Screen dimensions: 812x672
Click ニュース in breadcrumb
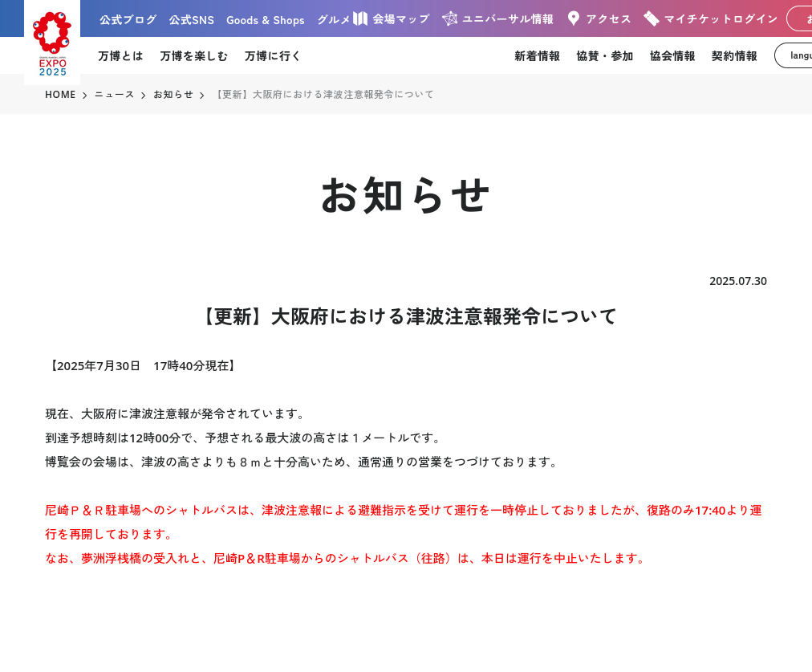(114, 94)
